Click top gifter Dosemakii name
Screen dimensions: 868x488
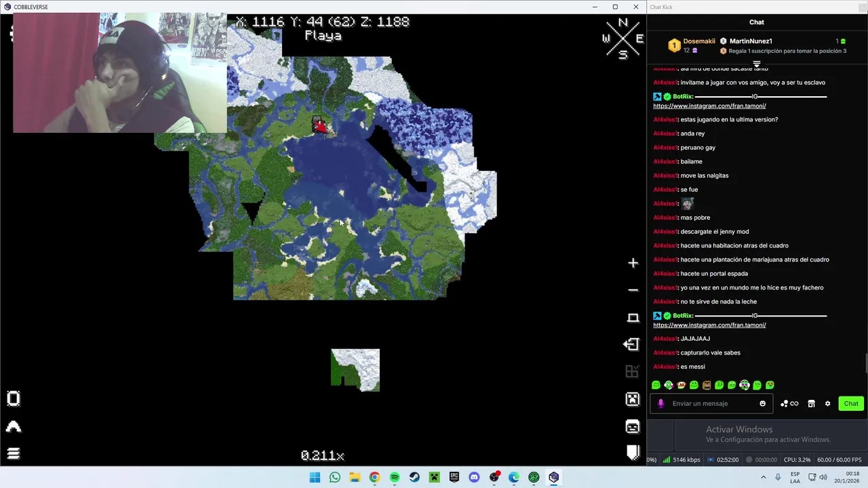[x=698, y=41]
